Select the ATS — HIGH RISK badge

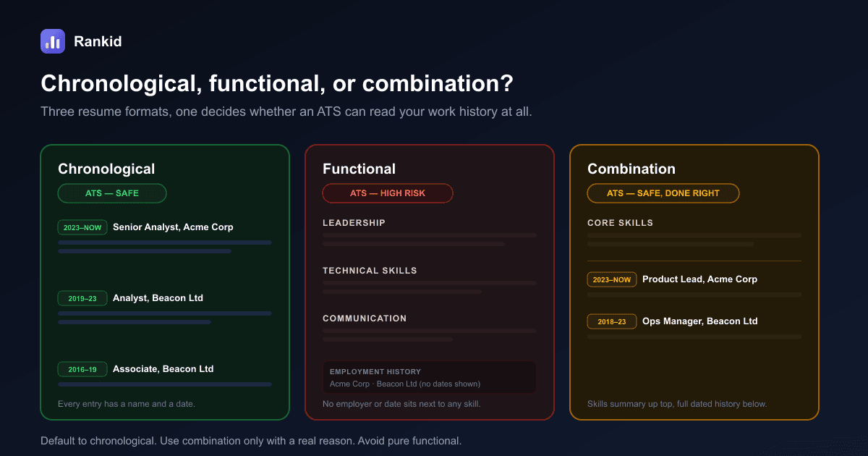coord(388,193)
